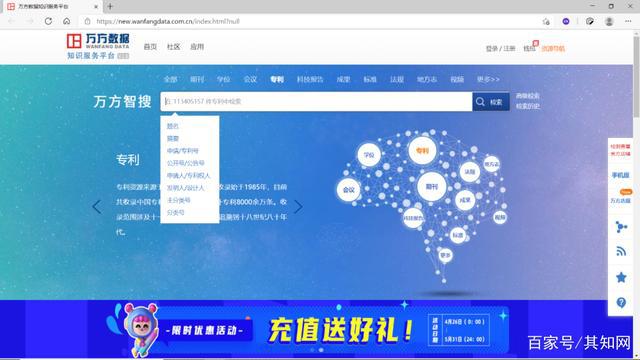
Task: Open a new browser tab with plus
Action: point(110,7)
